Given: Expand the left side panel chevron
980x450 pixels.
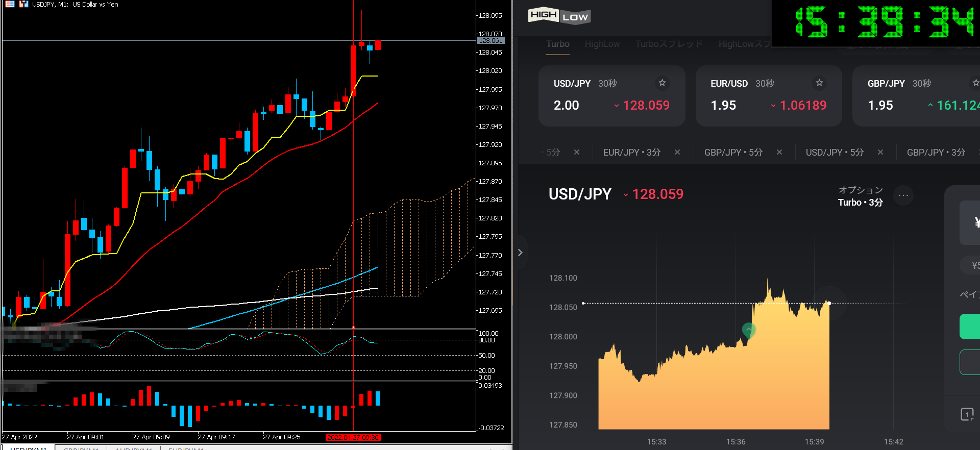Looking at the screenshot, I should [x=520, y=253].
